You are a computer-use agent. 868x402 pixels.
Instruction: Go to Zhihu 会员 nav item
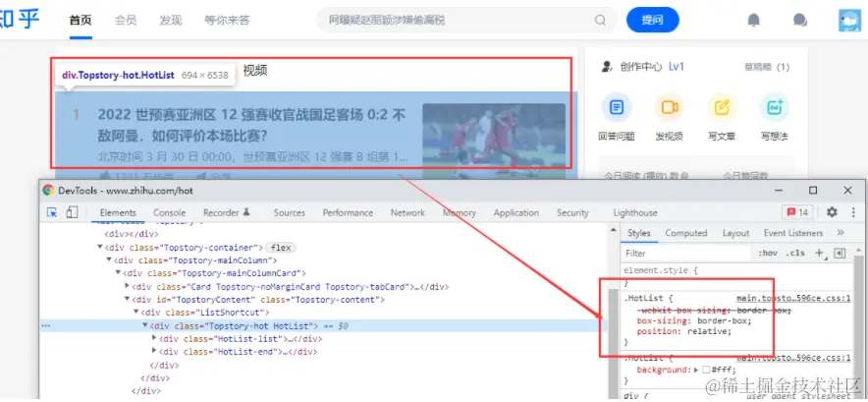point(126,21)
